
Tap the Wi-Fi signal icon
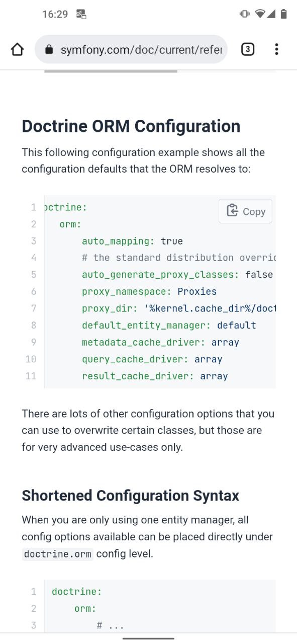pyautogui.click(x=260, y=14)
